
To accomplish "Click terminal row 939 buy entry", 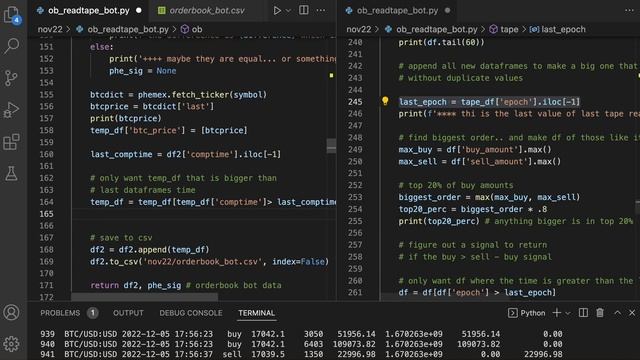I will [x=301, y=334].
